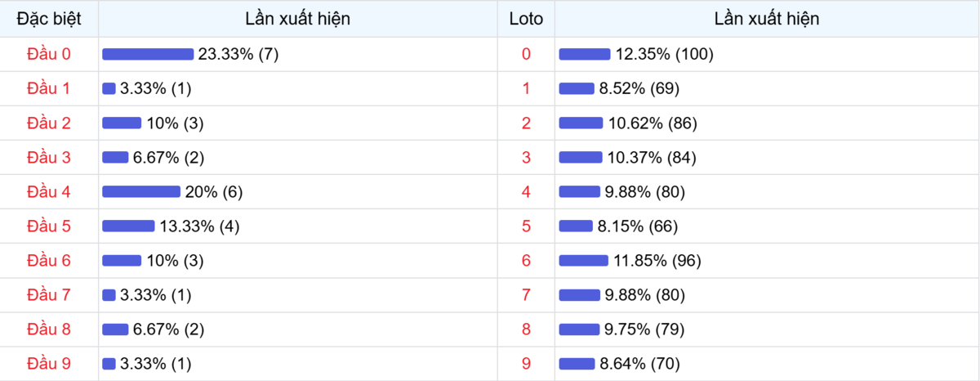Select red Loto number 9
The height and width of the screenshot is (381, 980).
click(x=526, y=363)
